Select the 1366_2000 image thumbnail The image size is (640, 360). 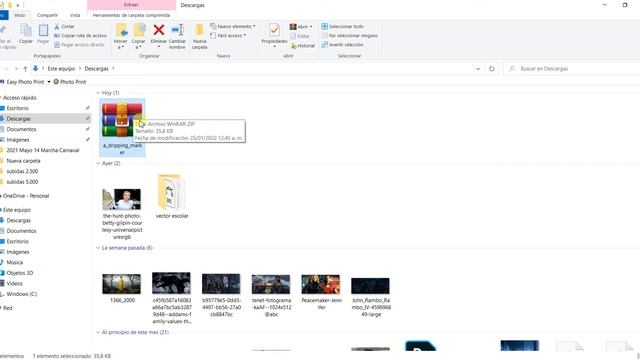[122, 288]
